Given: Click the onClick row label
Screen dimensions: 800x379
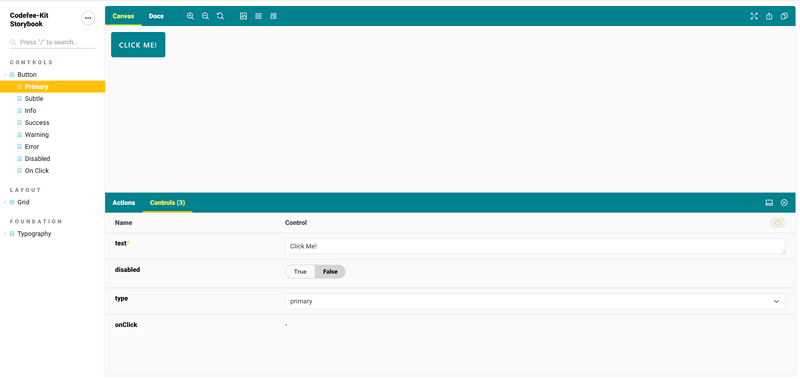Looking at the screenshot, I should [x=126, y=324].
